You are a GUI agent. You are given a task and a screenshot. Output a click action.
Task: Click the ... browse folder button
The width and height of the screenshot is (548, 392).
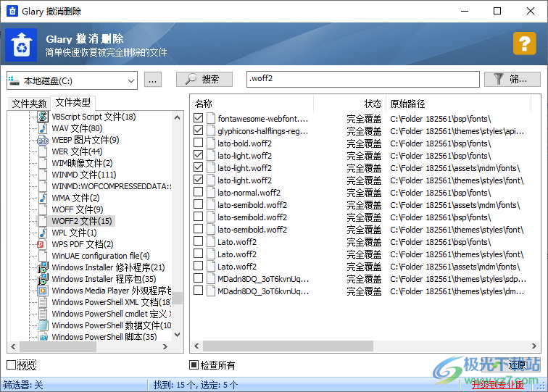[153, 80]
